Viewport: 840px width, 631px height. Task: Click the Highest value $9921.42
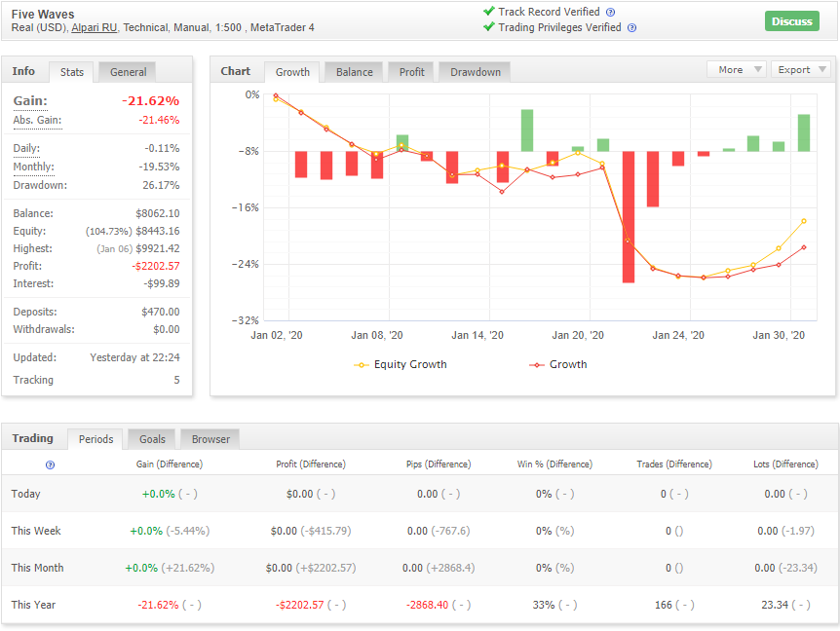(x=158, y=249)
